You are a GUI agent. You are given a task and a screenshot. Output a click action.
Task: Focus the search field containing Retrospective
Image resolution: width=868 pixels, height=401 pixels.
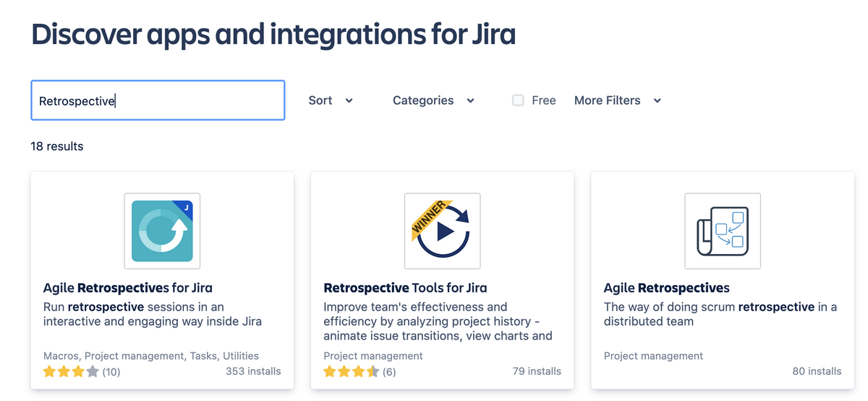tap(158, 101)
